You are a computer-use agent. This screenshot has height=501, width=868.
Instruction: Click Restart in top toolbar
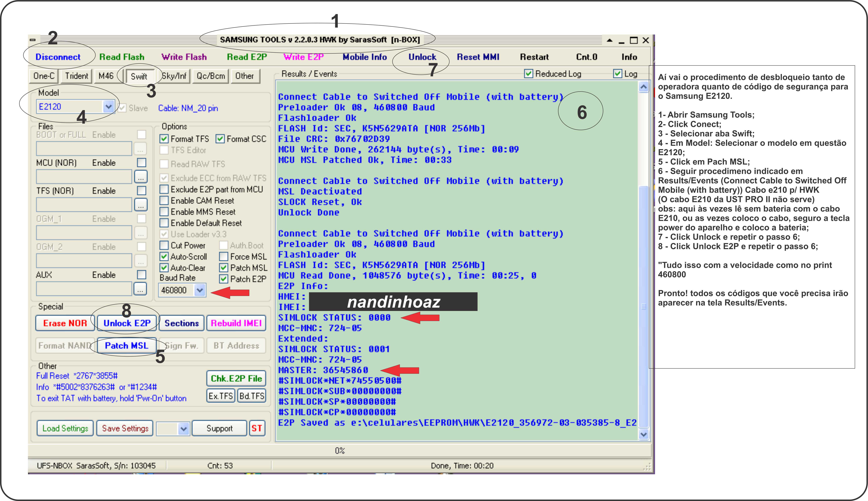click(534, 57)
